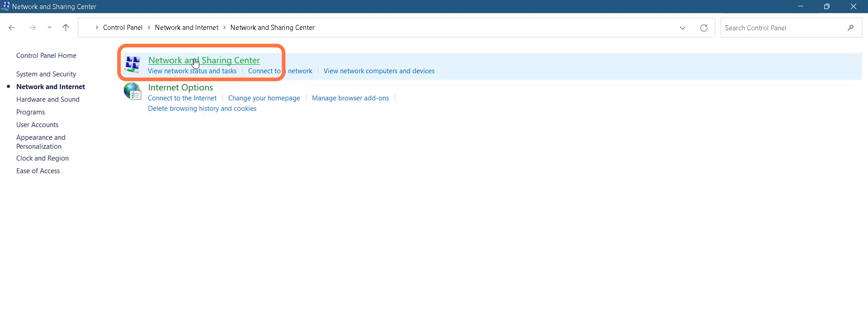Open Network and Sharing Center icon
The image size is (868, 322).
click(x=132, y=64)
